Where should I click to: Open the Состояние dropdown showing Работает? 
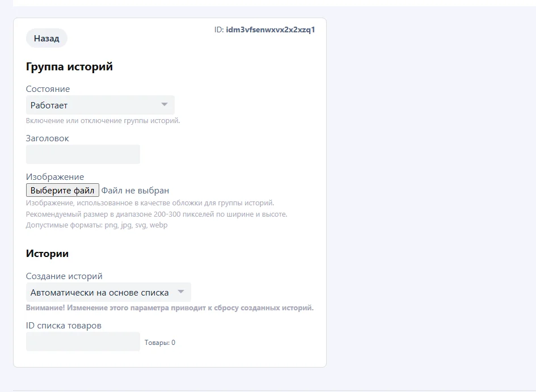click(100, 105)
